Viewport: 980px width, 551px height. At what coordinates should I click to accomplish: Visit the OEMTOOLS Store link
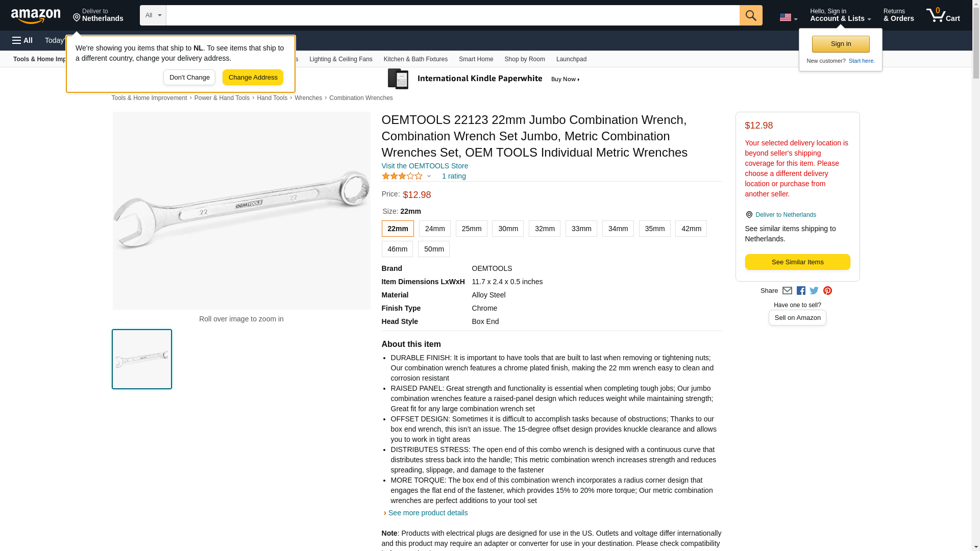click(425, 166)
